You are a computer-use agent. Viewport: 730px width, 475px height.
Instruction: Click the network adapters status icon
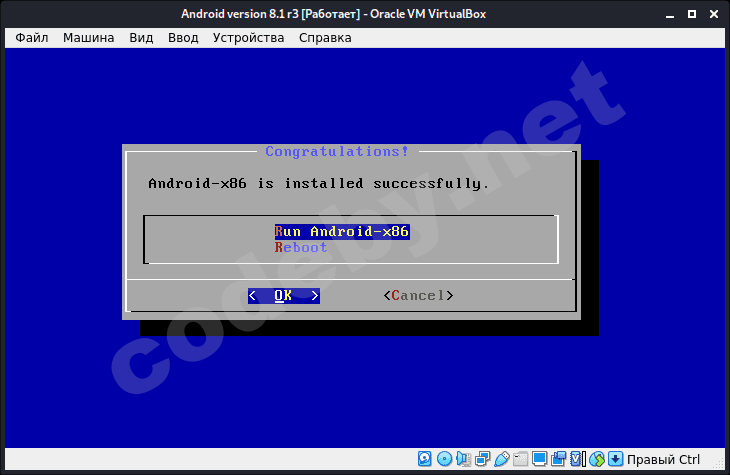click(x=483, y=459)
